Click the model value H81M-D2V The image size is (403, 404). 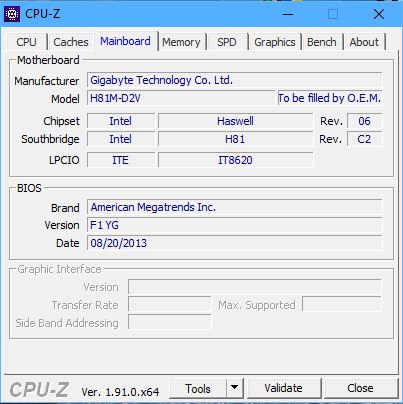point(181,98)
